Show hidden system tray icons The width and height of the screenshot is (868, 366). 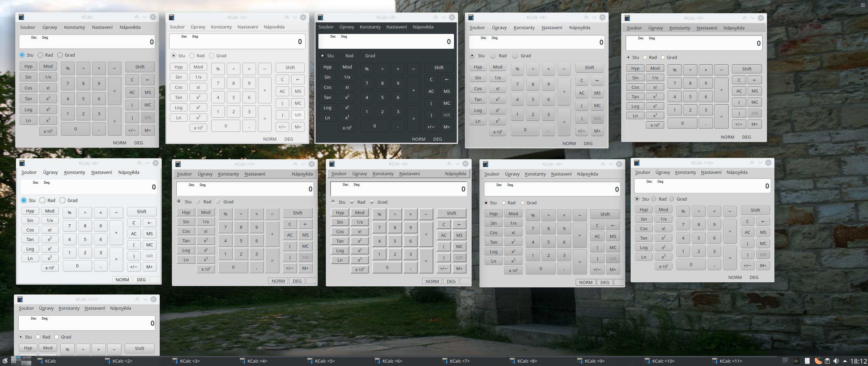(x=845, y=361)
